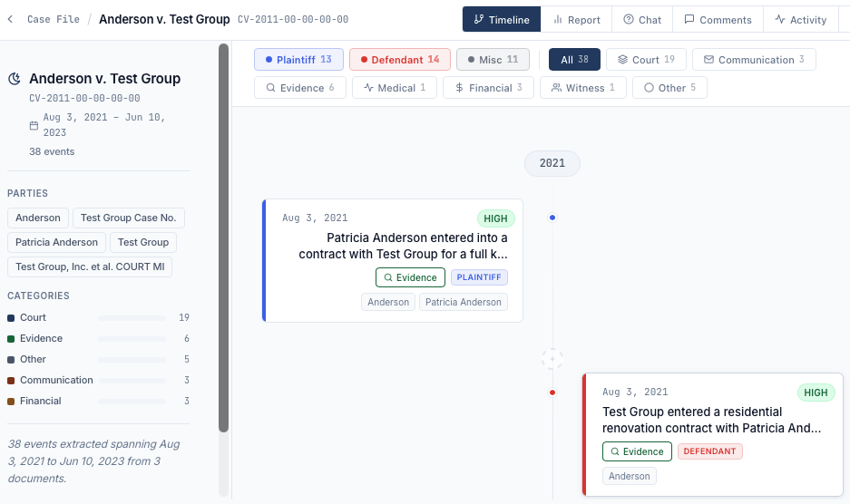The height and width of the screenshot is (504, 850).
Task: Open the Patricia Anderson entered contract event
Action: click(393, 261)
